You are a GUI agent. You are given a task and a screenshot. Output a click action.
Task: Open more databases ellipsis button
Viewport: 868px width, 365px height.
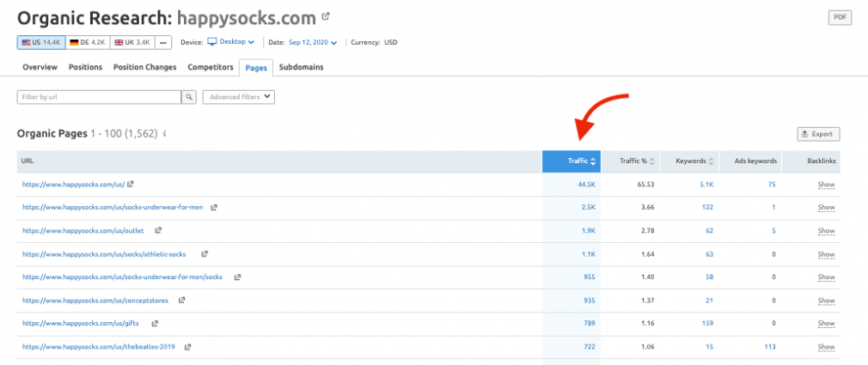[x=163, y=43]
